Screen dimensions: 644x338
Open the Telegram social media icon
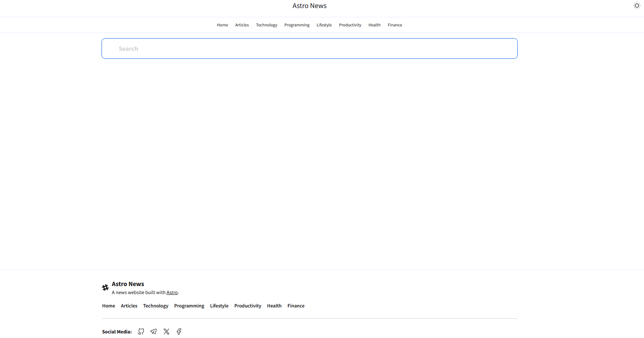coord(153,332)
